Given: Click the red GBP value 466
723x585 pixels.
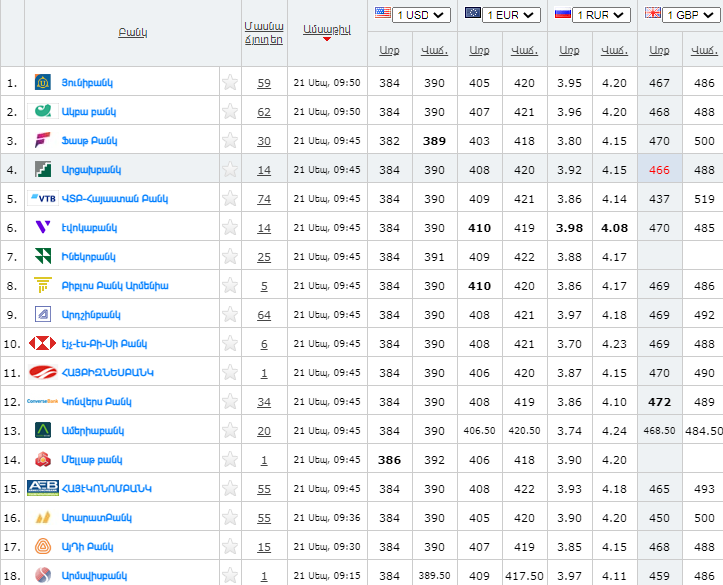Looking at the screenshot, I should [659, 170].
